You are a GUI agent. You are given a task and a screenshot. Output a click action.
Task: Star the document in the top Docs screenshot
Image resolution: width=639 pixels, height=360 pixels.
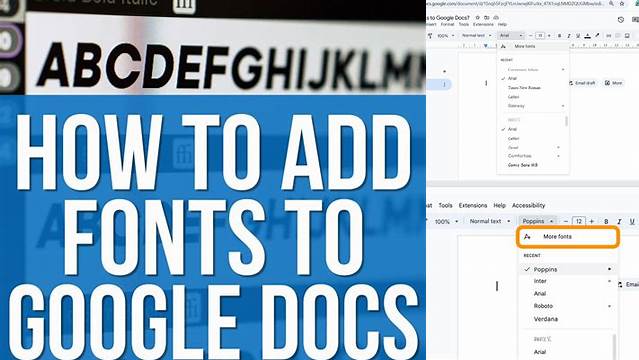pos(478,18)
